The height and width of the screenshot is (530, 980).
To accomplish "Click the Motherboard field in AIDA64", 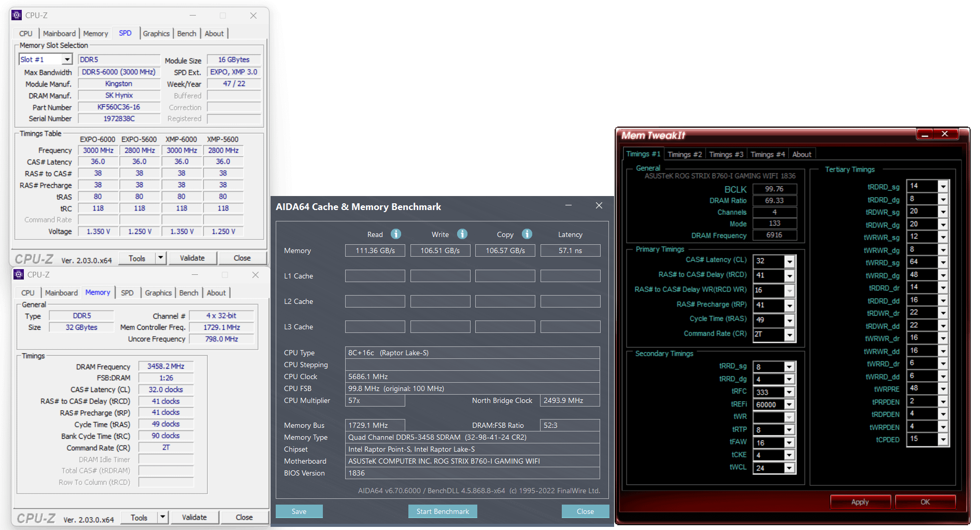I will point(473,461).
